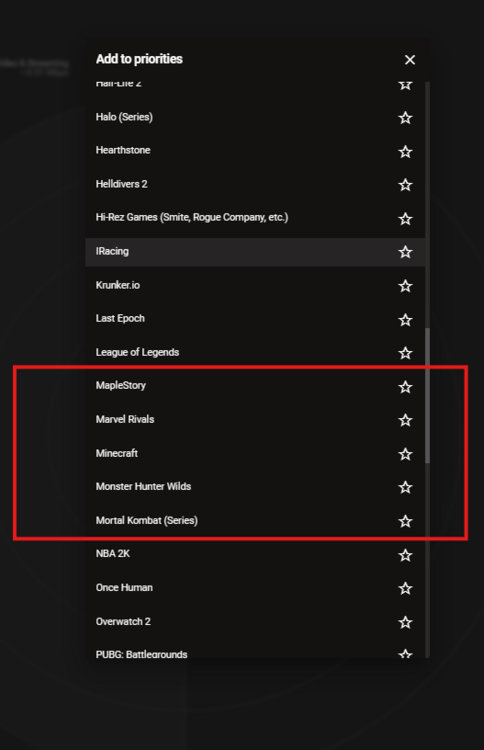Star Halo (Series) as a priority
The width and height of the screenshot is (484, 750).
(x=405, y=118)
